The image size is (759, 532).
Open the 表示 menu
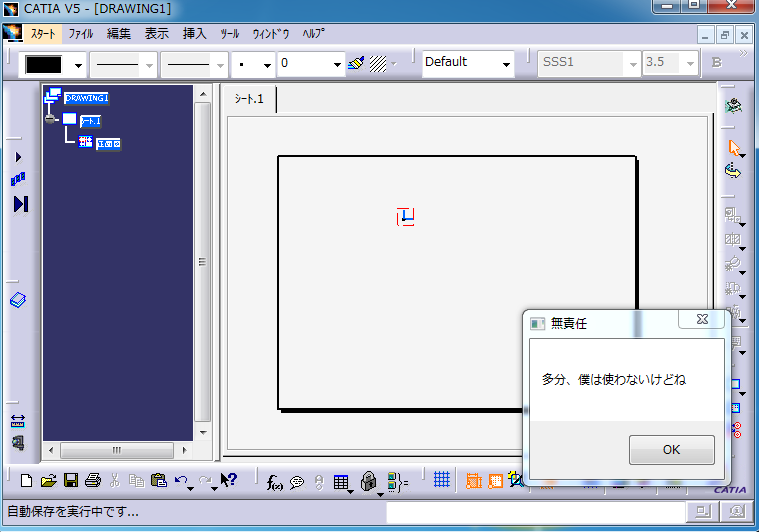[157, 33]
